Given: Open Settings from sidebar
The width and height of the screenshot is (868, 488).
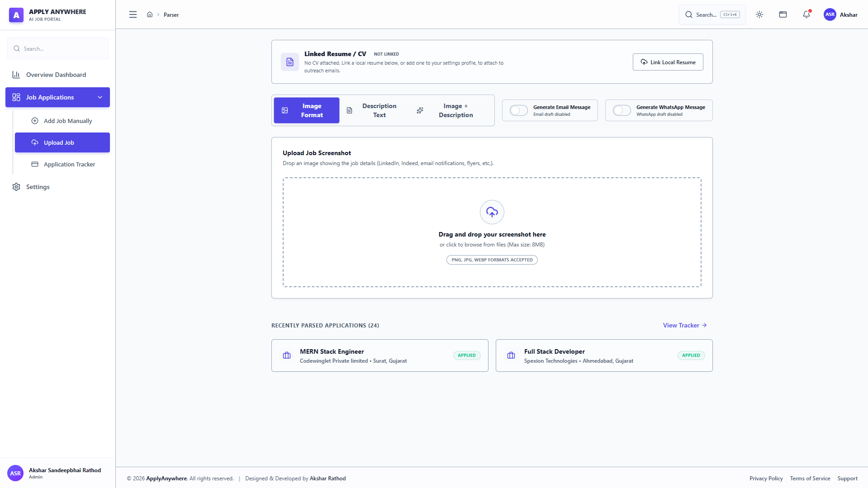Looking at the screenshot, I should (x=57, y=187).
